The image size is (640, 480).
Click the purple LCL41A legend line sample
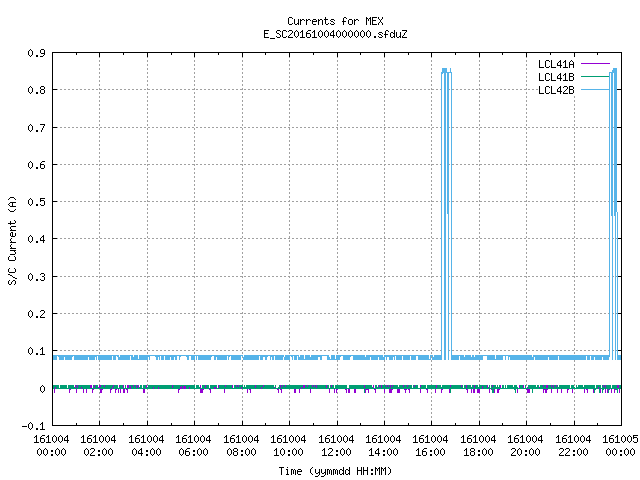(595, 64)
